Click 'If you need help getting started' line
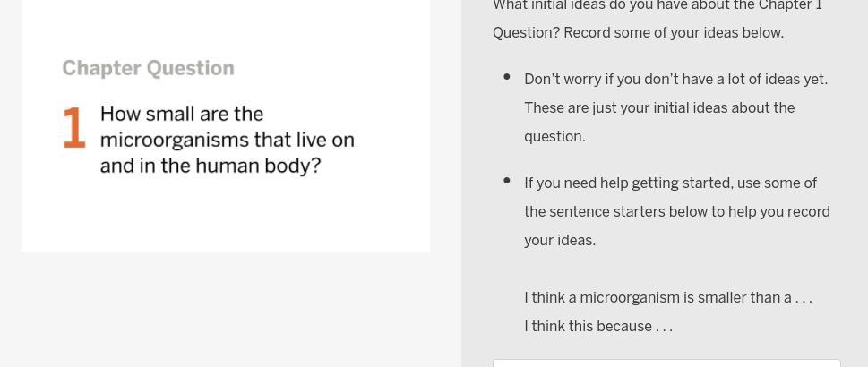 pyautogui.click(x=670, y=183)
